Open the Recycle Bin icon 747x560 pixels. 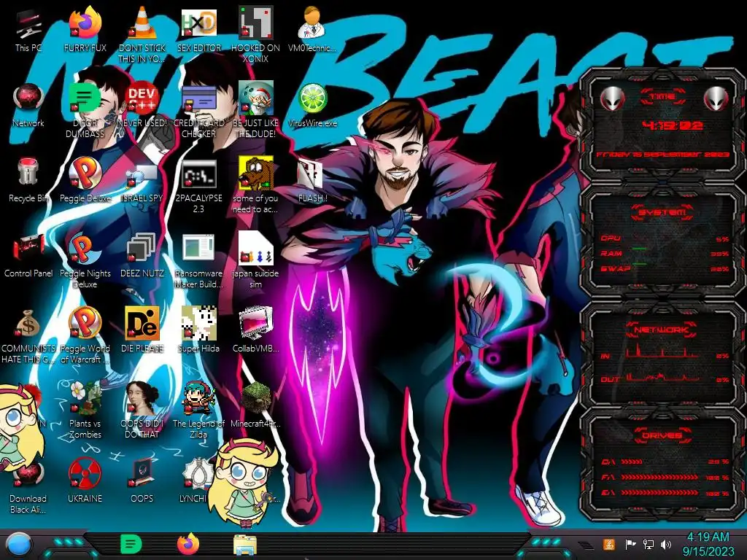click(x=28, y=172)
